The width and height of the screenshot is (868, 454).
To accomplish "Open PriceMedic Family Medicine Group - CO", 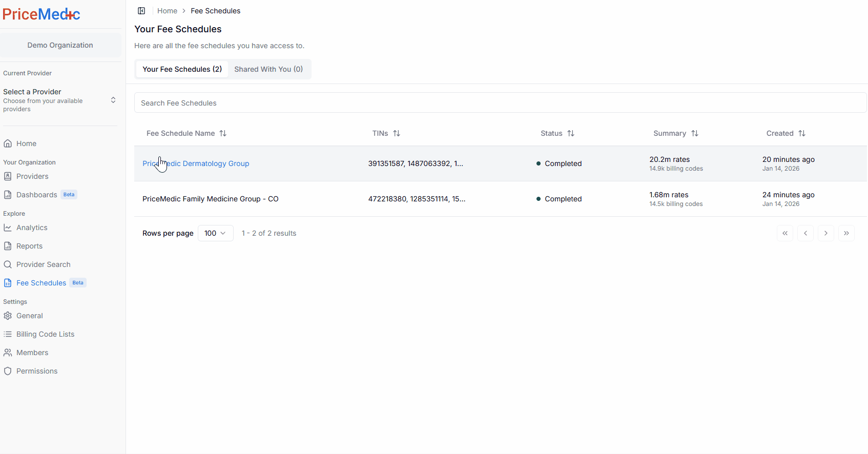I will (x=211, y=199).
